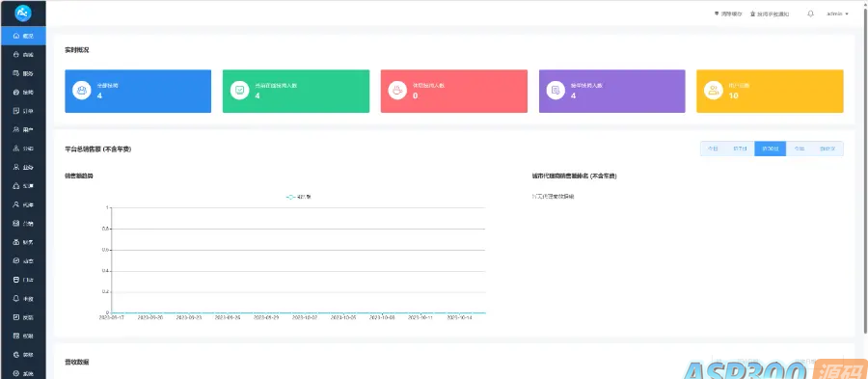
Task: Toggle the sales series in chart legend
Action: coord(299,197)
